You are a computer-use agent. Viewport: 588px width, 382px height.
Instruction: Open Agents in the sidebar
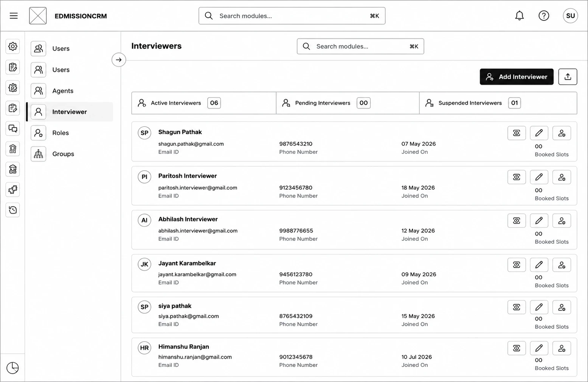70,91
